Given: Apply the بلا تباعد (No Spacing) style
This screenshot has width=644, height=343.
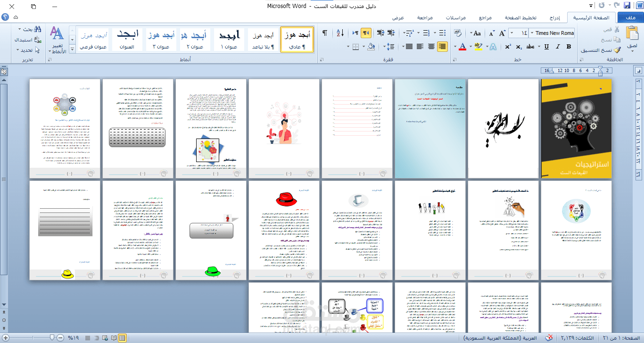Looking at the screenshot, I should click(263, 39).
